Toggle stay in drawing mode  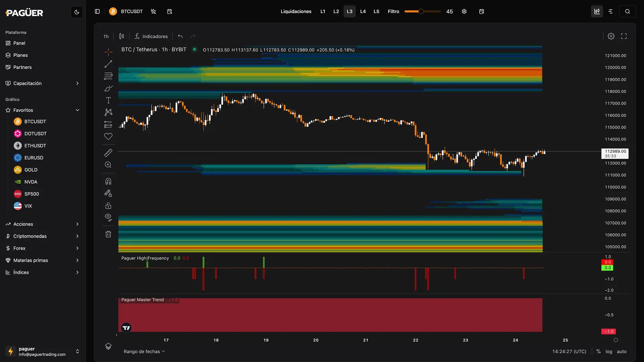click(108, 193)
